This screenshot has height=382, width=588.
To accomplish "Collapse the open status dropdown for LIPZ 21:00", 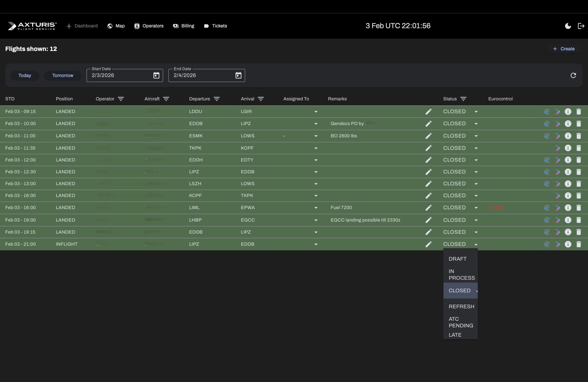I will (476, 244).
